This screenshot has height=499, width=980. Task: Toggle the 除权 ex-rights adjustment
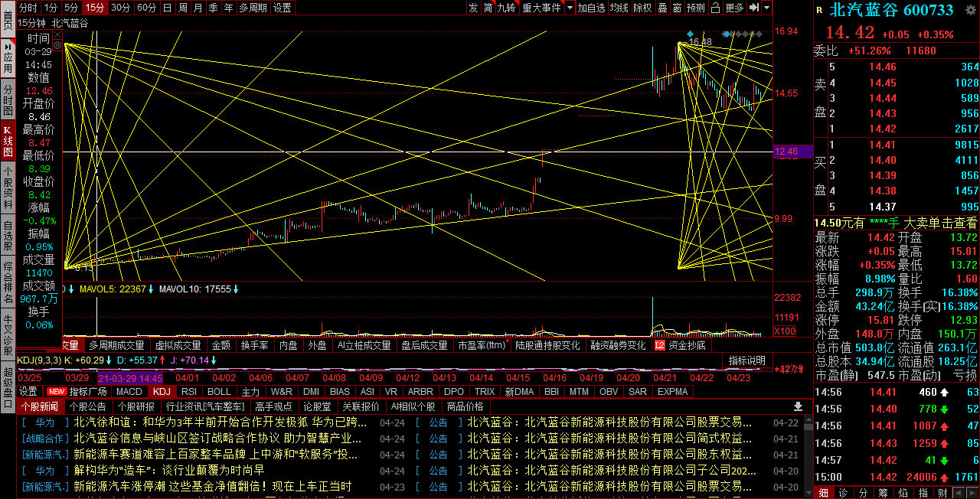tap(642, 8)
